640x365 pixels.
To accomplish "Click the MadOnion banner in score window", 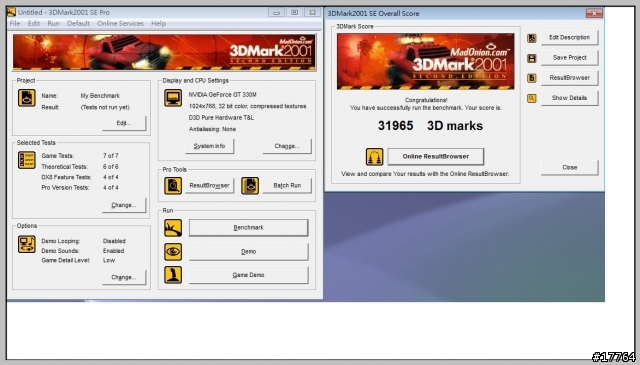I will pos(425,62).
